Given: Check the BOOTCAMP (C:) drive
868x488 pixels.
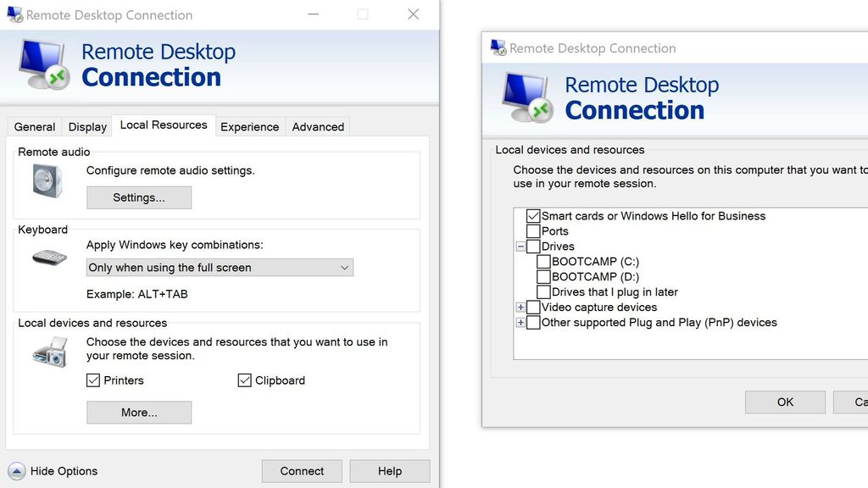Looking at the screenshot, I should click(543, 262).
